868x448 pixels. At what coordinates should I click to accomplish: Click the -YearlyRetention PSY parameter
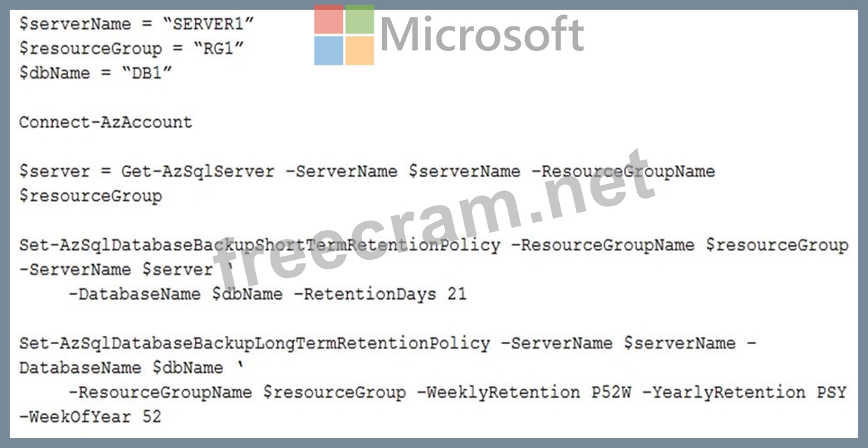pyautogui.click(x=744, y=392)
